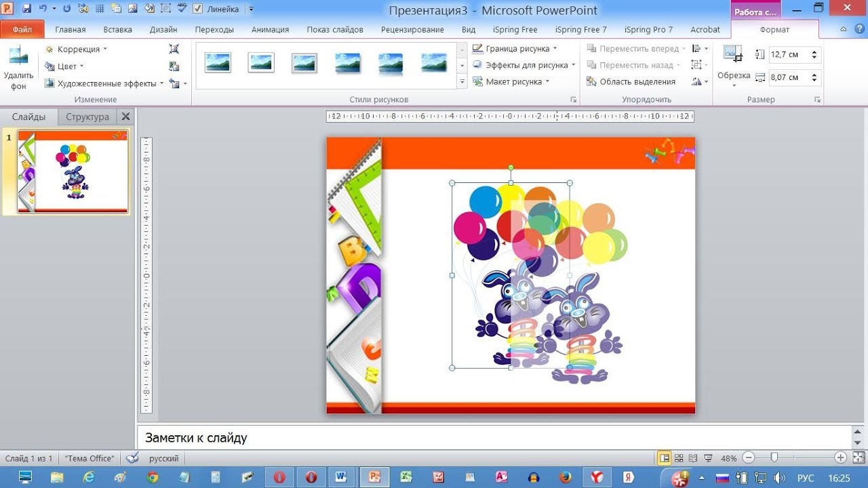Switch to the Показ слайдов tab
Viewport: 868px width, 488px height.
335,29
